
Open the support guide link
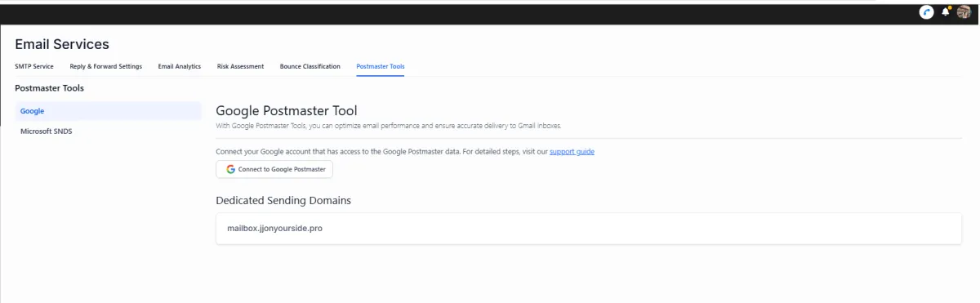pos(572,152)
